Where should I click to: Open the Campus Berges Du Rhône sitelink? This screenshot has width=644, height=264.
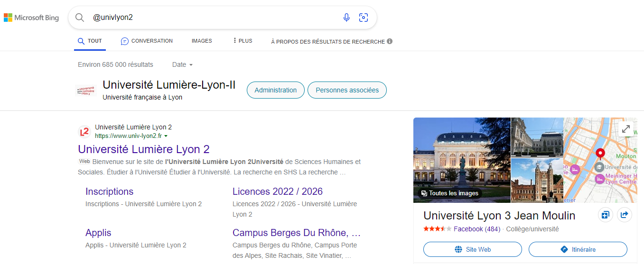click(297, 233)
